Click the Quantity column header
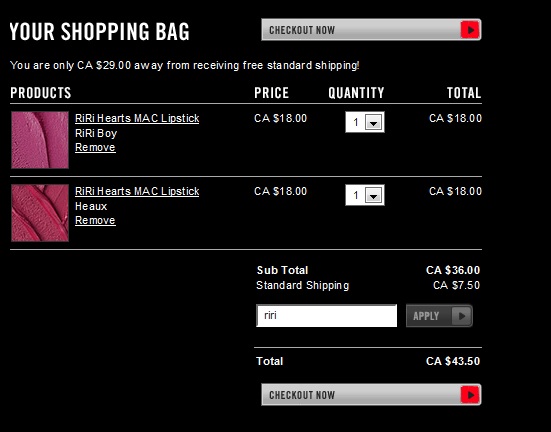551x432 pixels. click(356, 93)
